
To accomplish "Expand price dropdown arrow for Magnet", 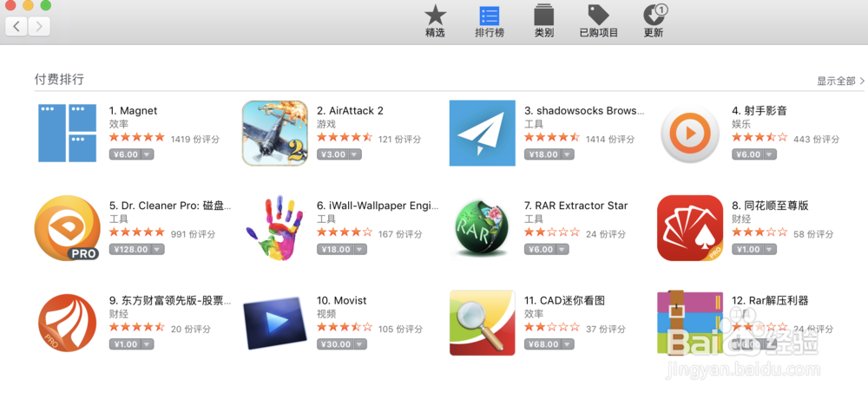I will click(x=147, y=154).
